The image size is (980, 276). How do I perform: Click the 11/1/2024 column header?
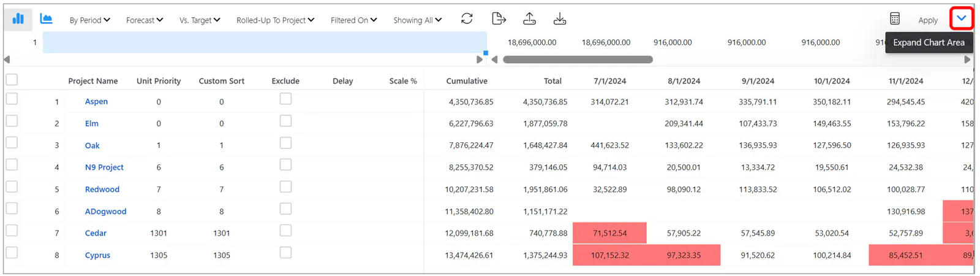(x=906, y=81)
